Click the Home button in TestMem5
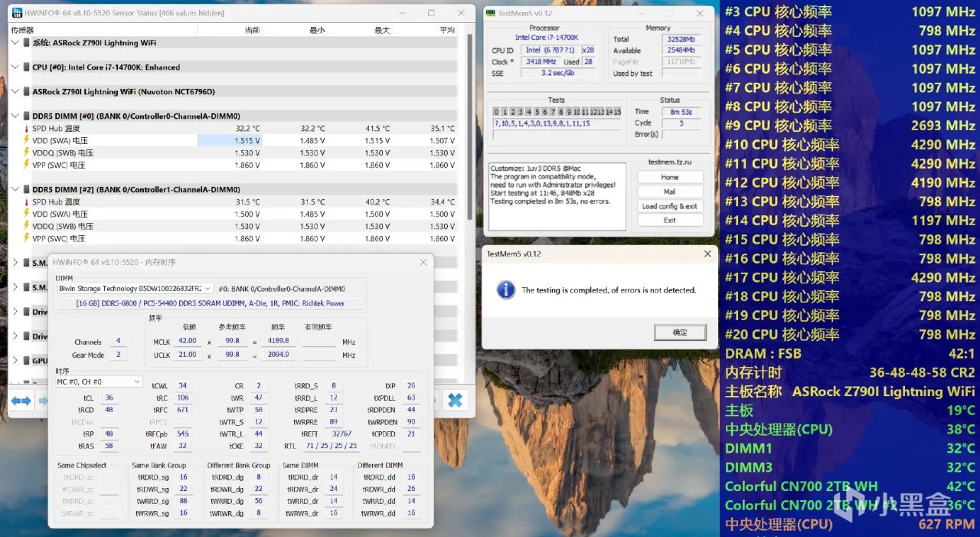The image size is (980, 537). 670,177
